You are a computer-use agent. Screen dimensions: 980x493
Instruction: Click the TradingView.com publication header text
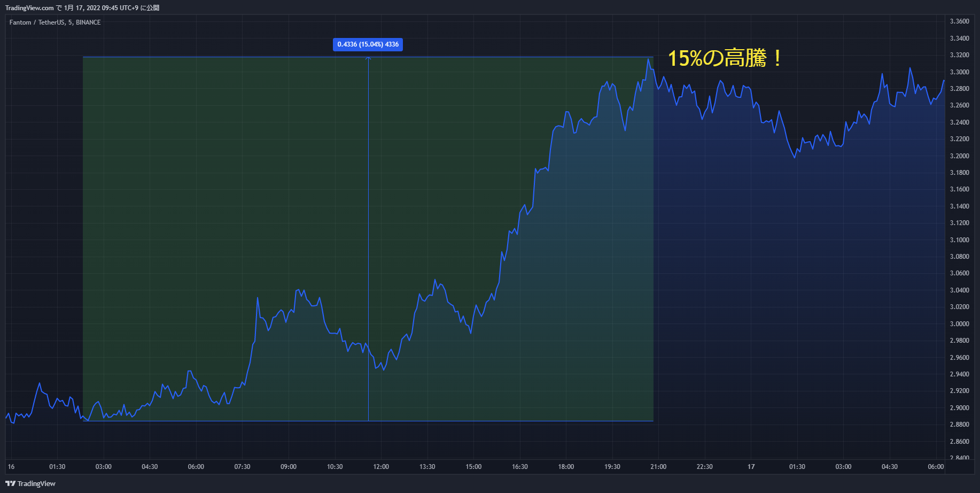coord(82,8)
